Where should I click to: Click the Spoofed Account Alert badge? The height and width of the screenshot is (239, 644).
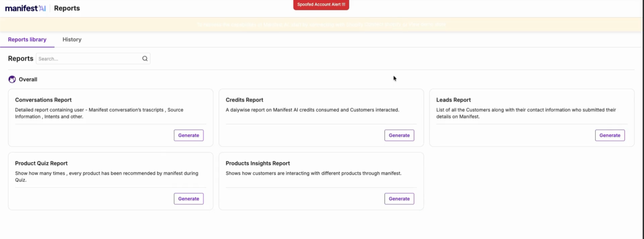(x=321, y=5)
